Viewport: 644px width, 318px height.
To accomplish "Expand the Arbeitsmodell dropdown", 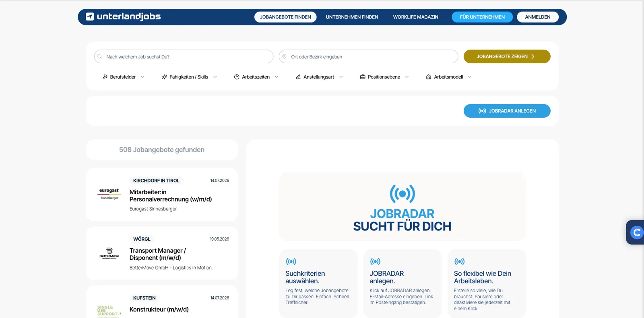I will click(x=449, y=77).
